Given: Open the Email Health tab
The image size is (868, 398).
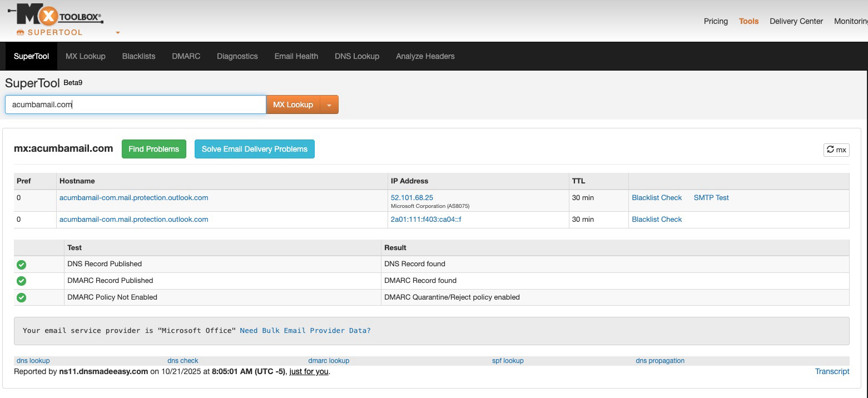Looking at the screenshot, I should click(x=296, y=56).
